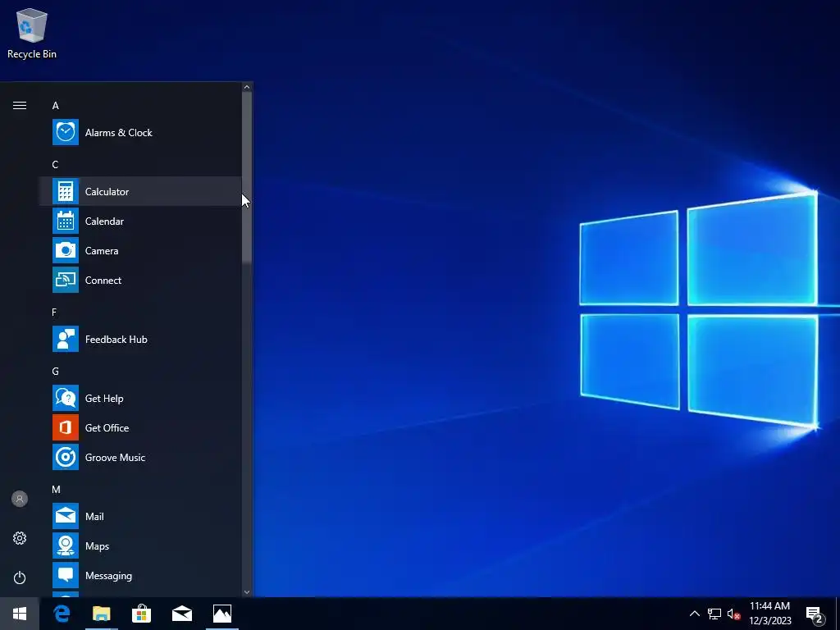Click the app list scrollbar thumb

tap(247, 177)
